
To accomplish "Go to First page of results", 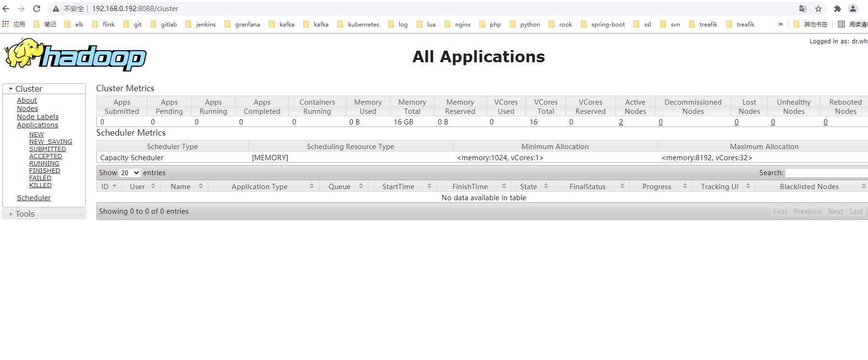I will 780,211.
